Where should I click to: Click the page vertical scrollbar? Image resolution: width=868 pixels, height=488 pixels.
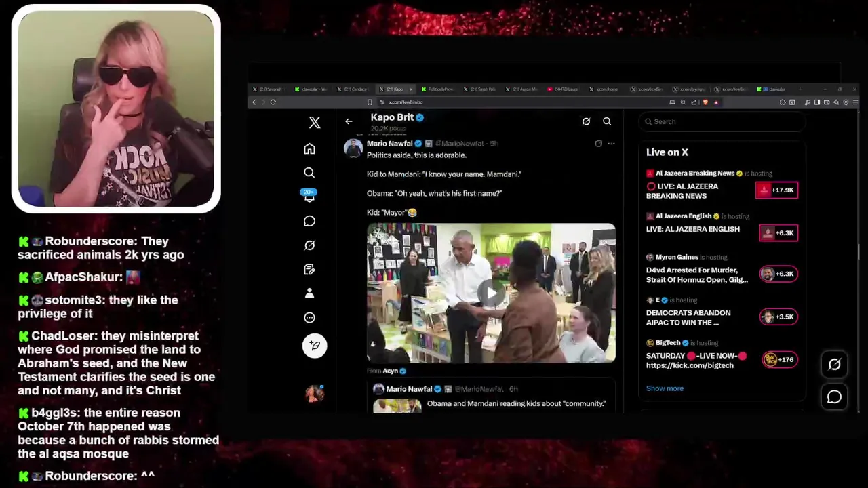point(858,251)
